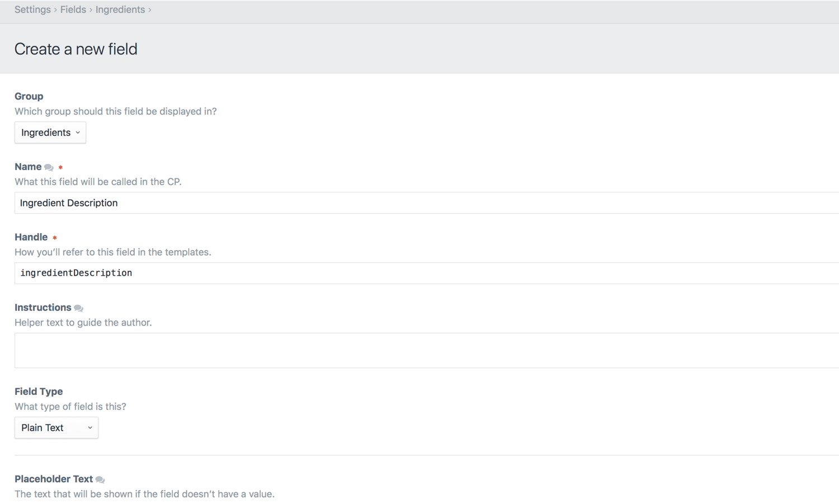Click the Name label text
839x504 pixels.
click(28, 167)
